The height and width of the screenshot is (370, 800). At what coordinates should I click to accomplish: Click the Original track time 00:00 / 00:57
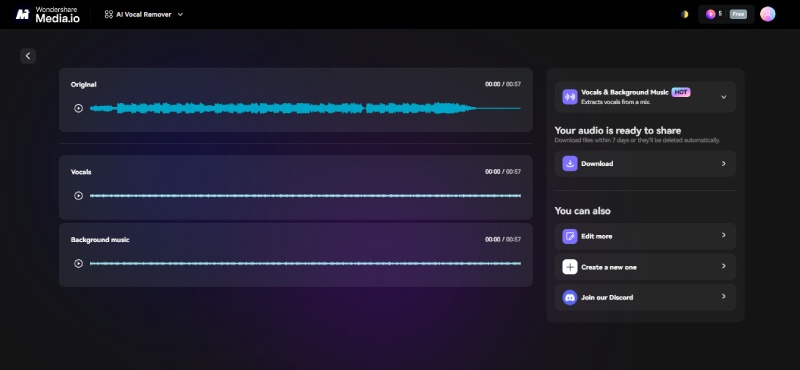point(503,84)
